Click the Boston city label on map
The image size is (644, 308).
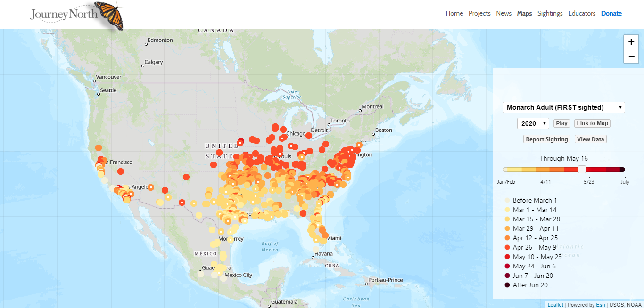point(384,130)
